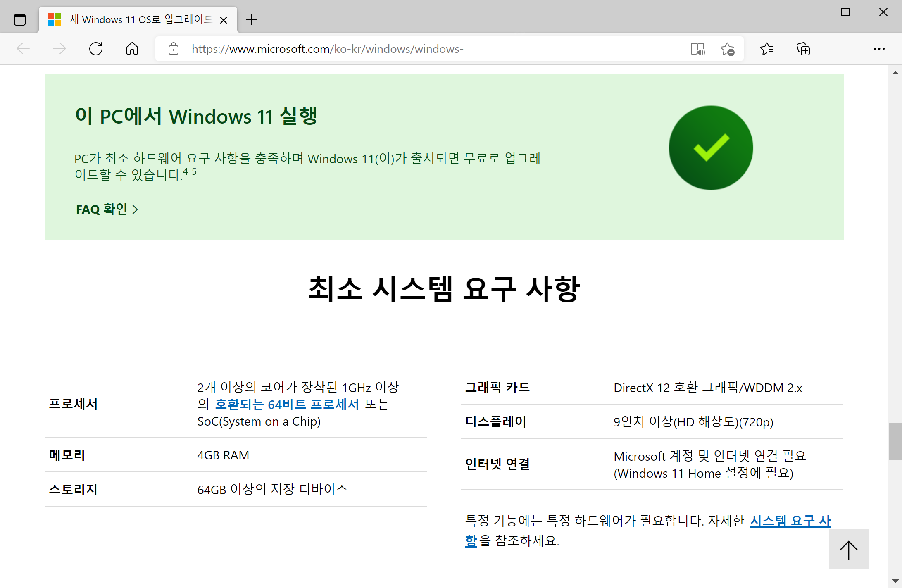Click the vertical scrollbar thumb
The width and height of the screenshot is (902, 588).
(x=895, y=441)
